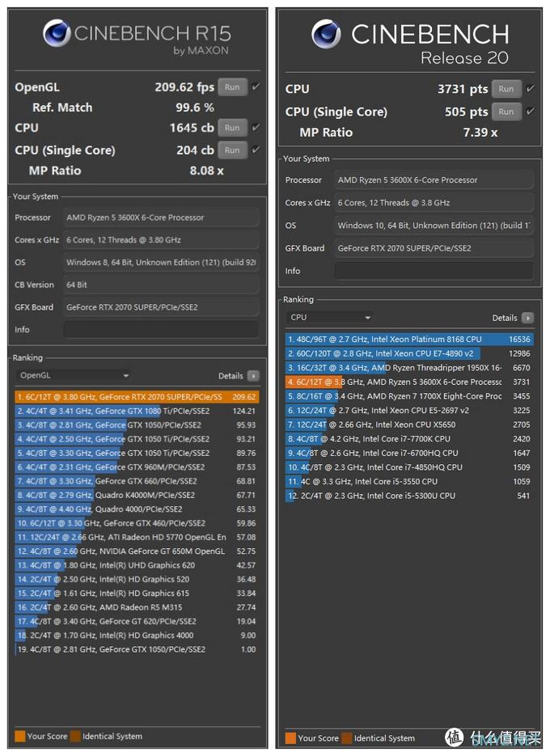Click the OS field in Cinebench R20

[434, 225]
